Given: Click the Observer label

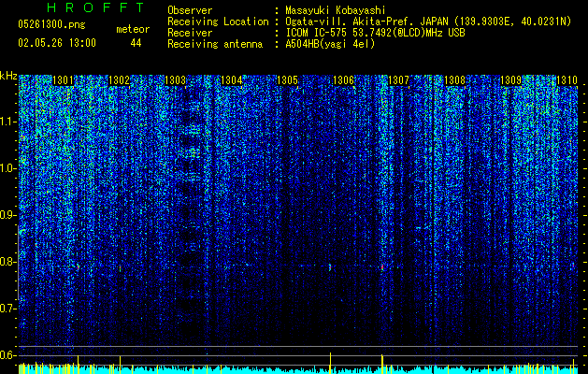Looking at the screenshot, I should click(190, 10).
